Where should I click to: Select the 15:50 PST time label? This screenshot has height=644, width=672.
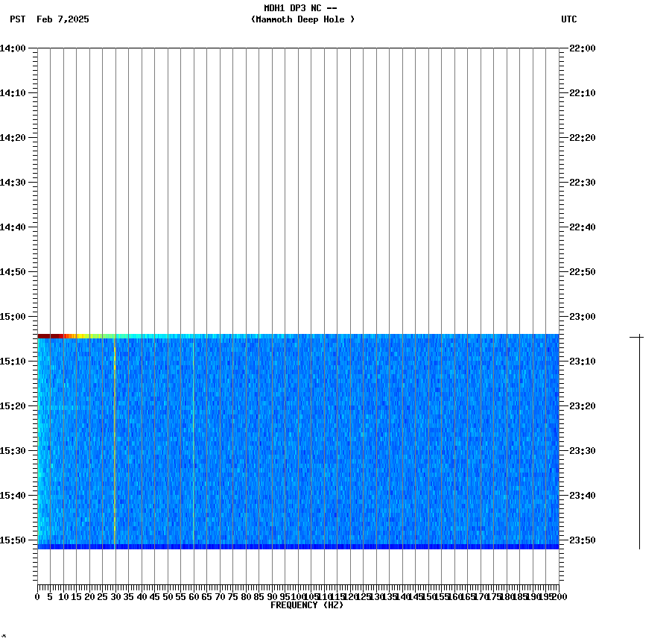point(16,540)
